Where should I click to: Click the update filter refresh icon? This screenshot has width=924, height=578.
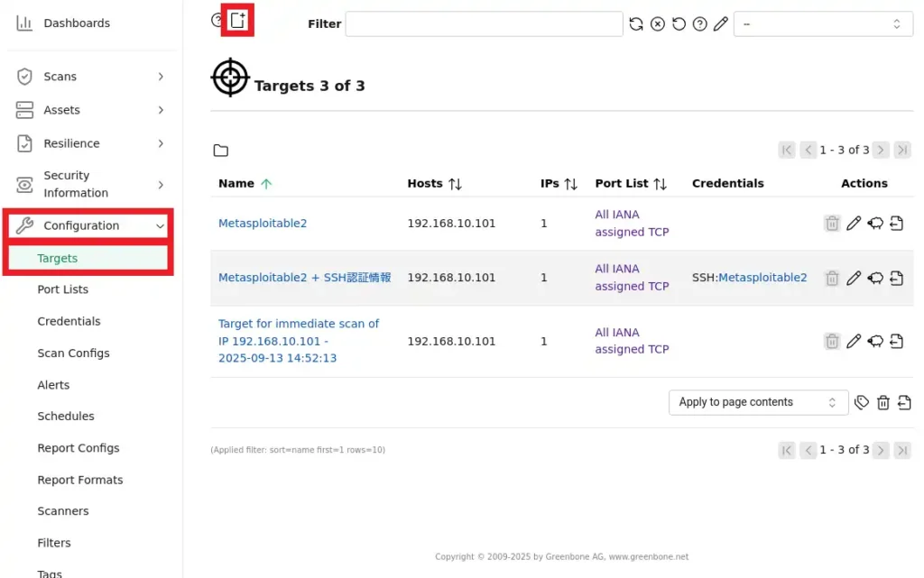point(636,24)
